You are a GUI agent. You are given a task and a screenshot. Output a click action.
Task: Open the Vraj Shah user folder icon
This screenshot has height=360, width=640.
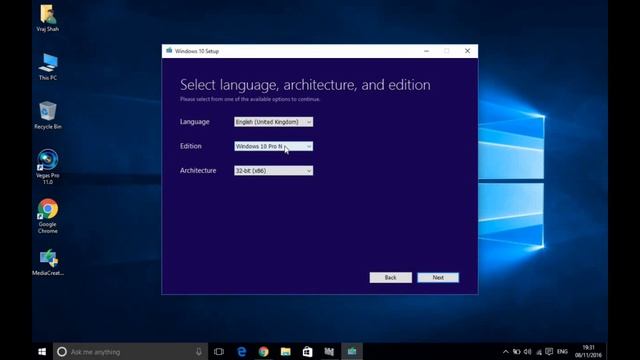[48, 18]
